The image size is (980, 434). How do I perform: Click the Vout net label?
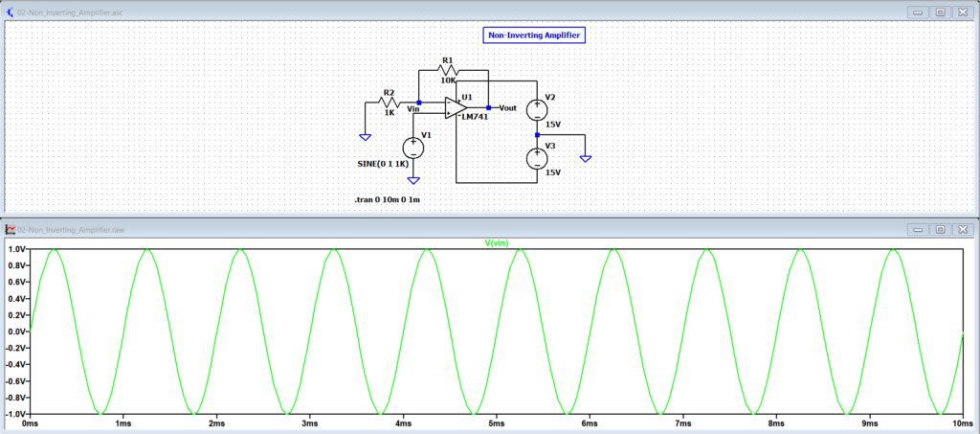tap(507, 108)
